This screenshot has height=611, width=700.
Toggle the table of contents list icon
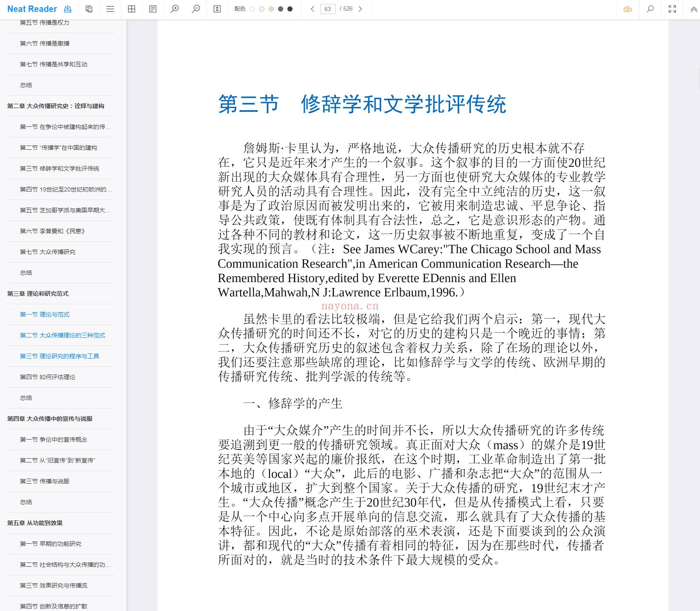click(x=110, y=9)
